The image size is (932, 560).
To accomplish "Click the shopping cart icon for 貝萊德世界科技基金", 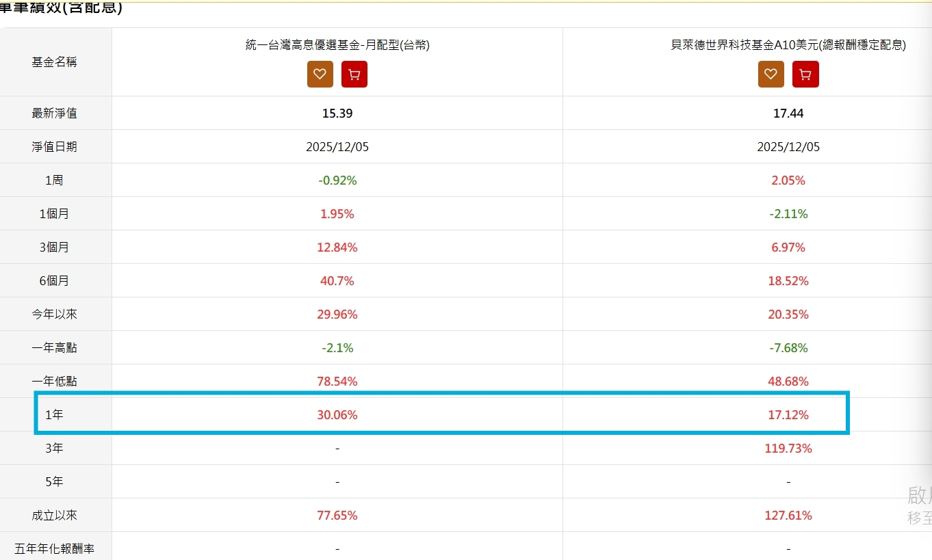I will (x=805, y=74).
